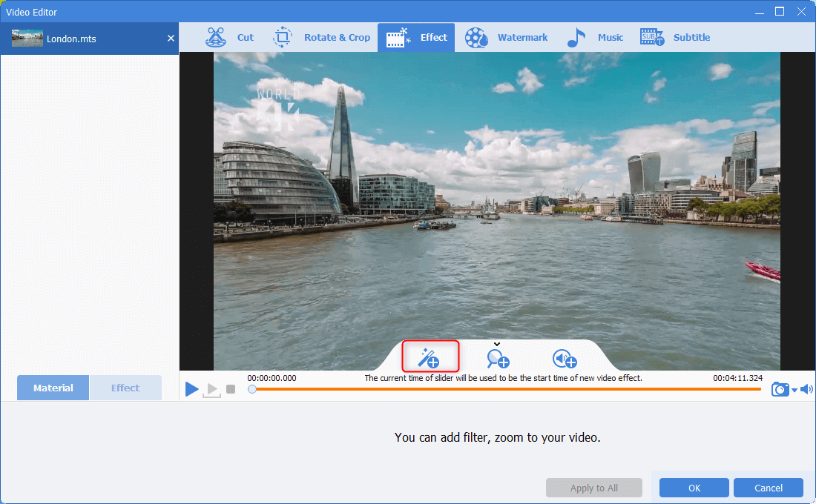Click the timeline slider handle
Screen dimensions: 816x504
(x=252, y=389)
